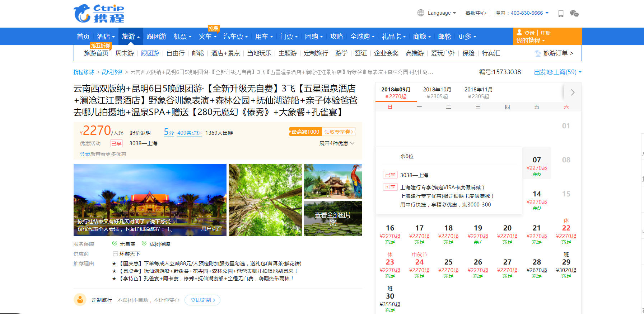
Task: Open the 礼品卡 nav dropdown
Action: click(393, 36)
